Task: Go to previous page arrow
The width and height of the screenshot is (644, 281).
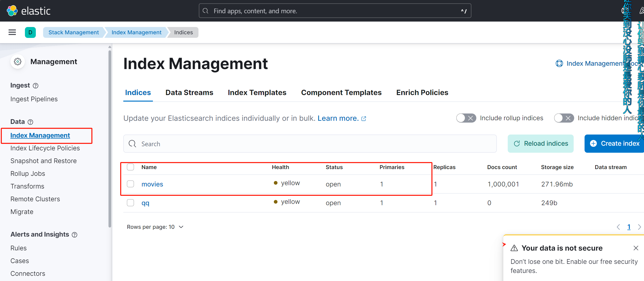Action: point(618,227)
